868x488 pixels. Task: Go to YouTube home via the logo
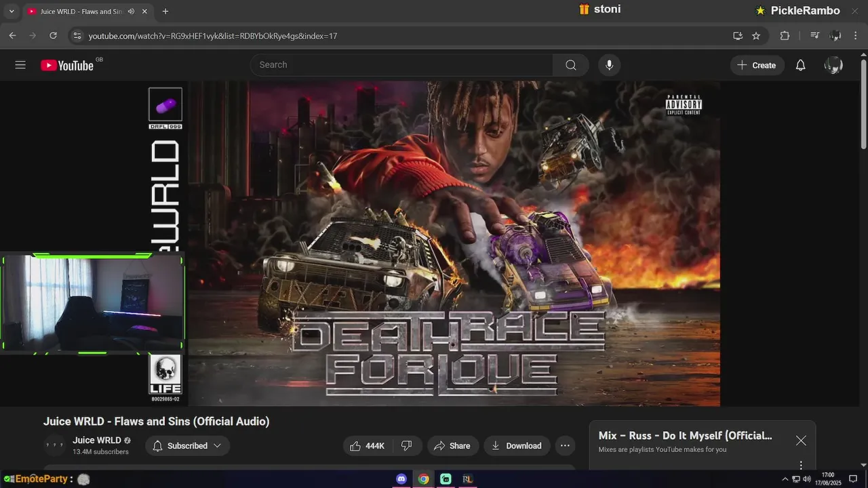[x=67, y=65]
